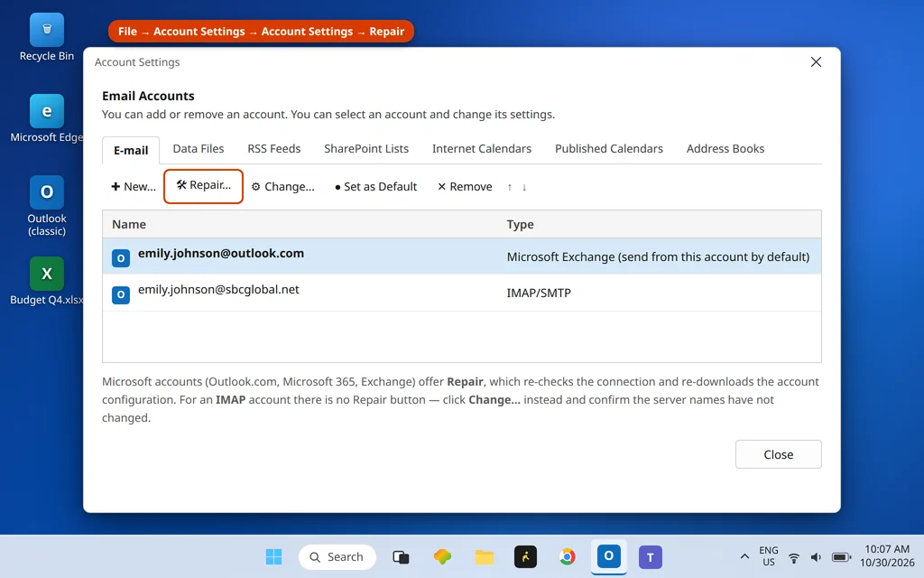
Task: Click Remove account button
Action: coord(465,186)
